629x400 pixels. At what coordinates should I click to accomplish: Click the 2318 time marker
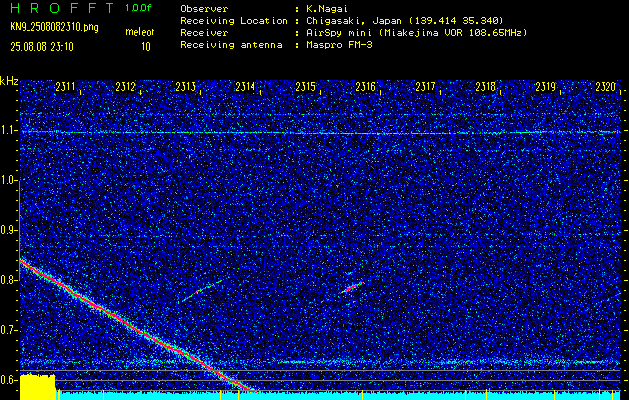[485, 87]
